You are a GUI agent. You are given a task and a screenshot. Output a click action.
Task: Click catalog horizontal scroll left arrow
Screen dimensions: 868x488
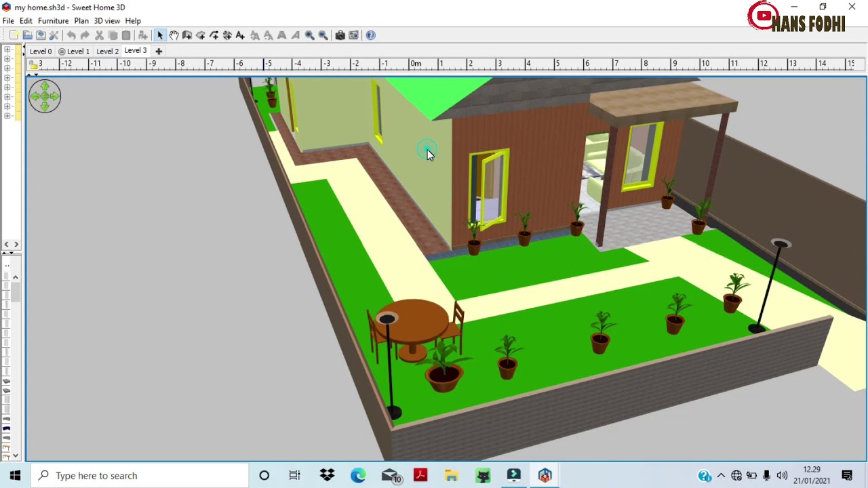point(6,245)
